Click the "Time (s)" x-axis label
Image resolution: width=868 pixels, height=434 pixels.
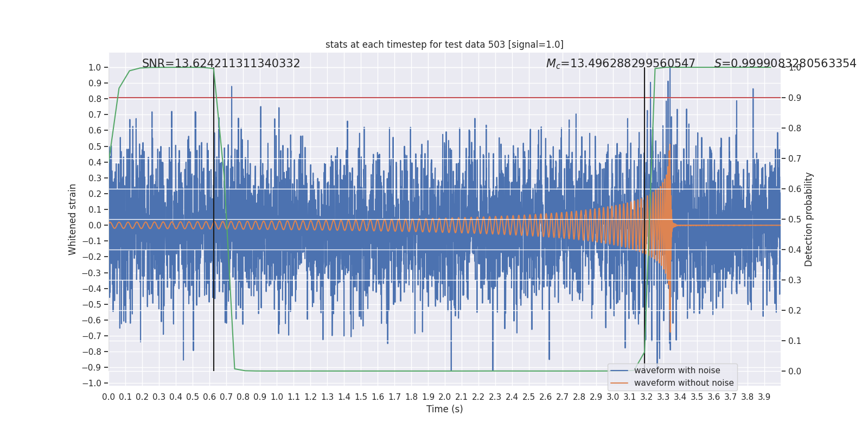(x=444, y=409)
